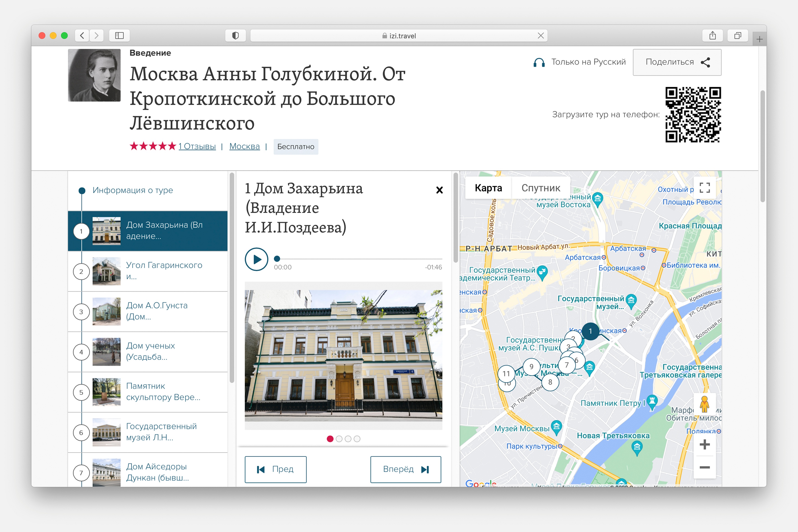Image resolution: width=798 pixels, height=532 pixels.
Task: Select stop 4 Дом ученых
Action: tap(148, 352)
